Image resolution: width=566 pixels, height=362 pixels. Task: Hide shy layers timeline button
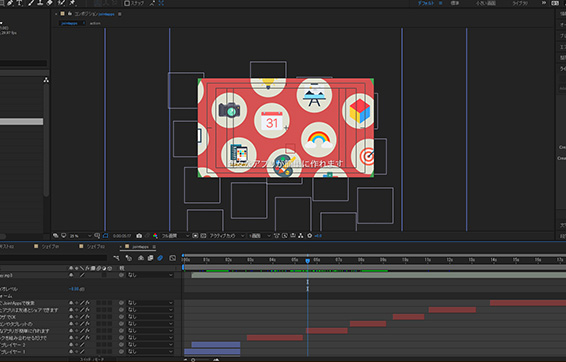pyautogui.click(x=141, y=258)
